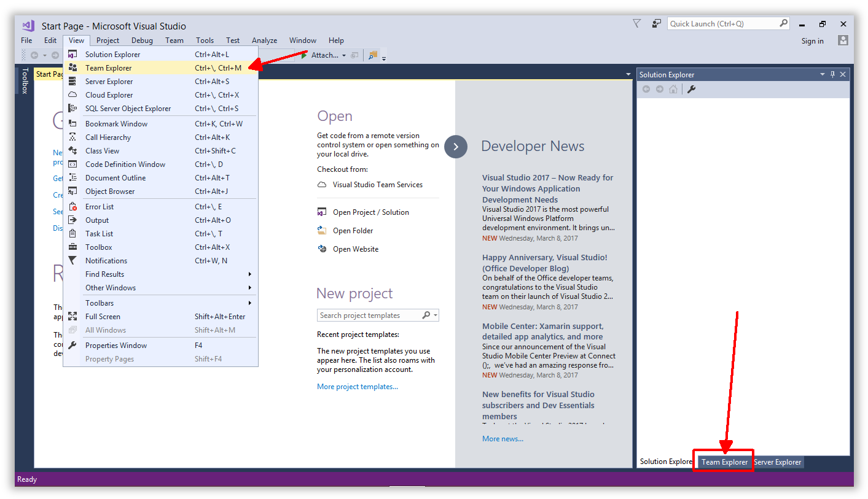Open the Tools menu
This screenshot has height=499, width=868.
(205, 41)
